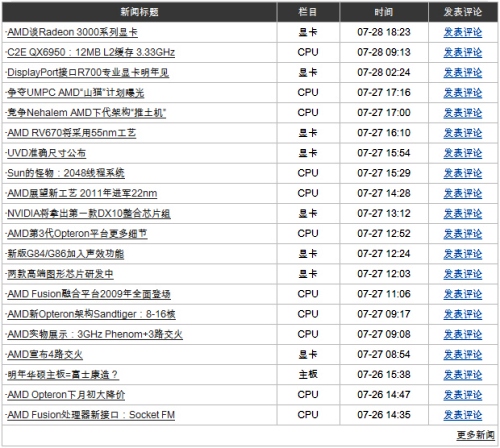Click time cell '07-27 11:06'
The height and width of the screenshot is (448, 500).
(x=384, y=294)
